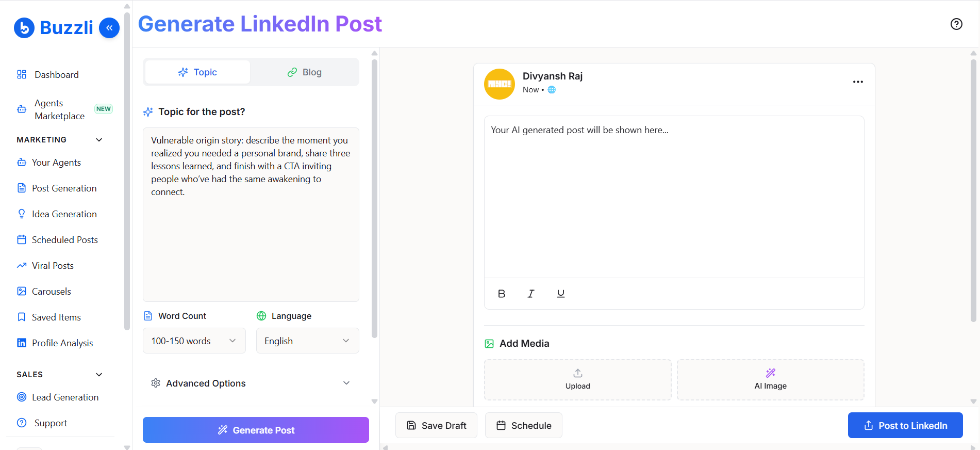Image resolution: width=980 pixels, height=450 pixels.
Task: Click the sidebar vertical scrollbar
Action: point(127,170)
